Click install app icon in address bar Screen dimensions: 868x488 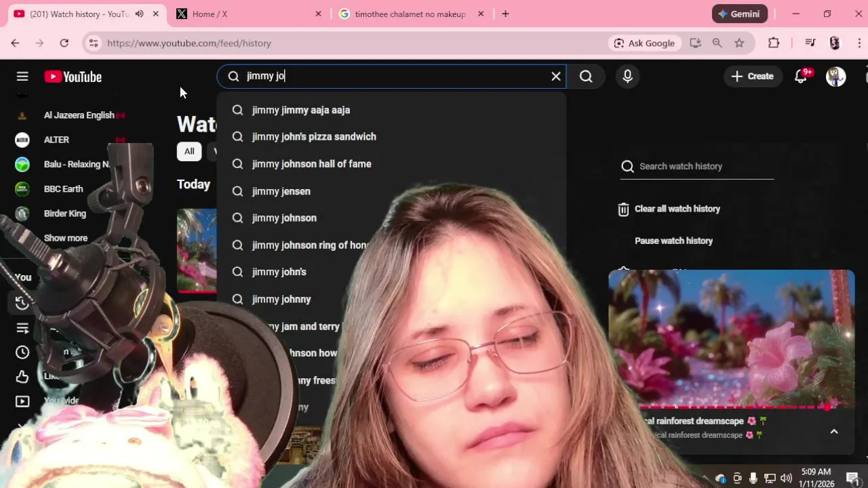coord(695,43)
